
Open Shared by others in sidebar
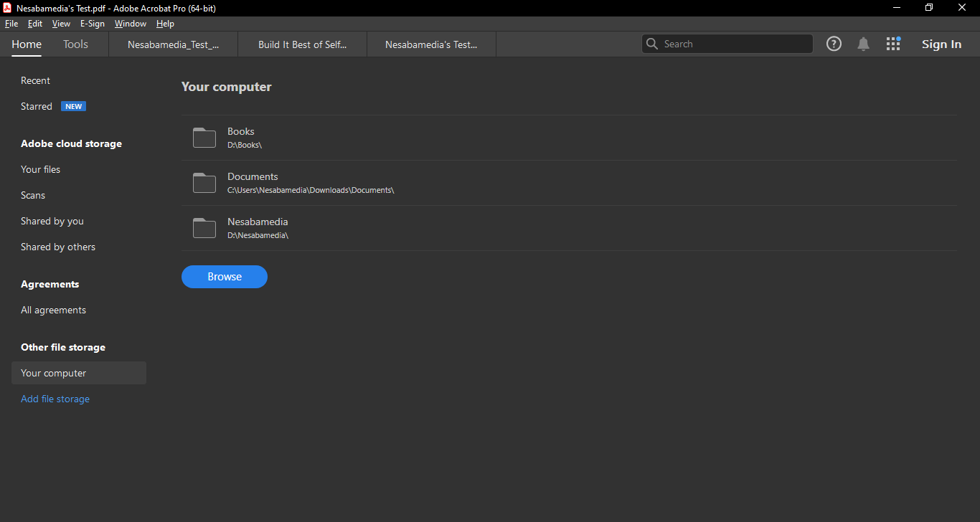tap(58, 247)
